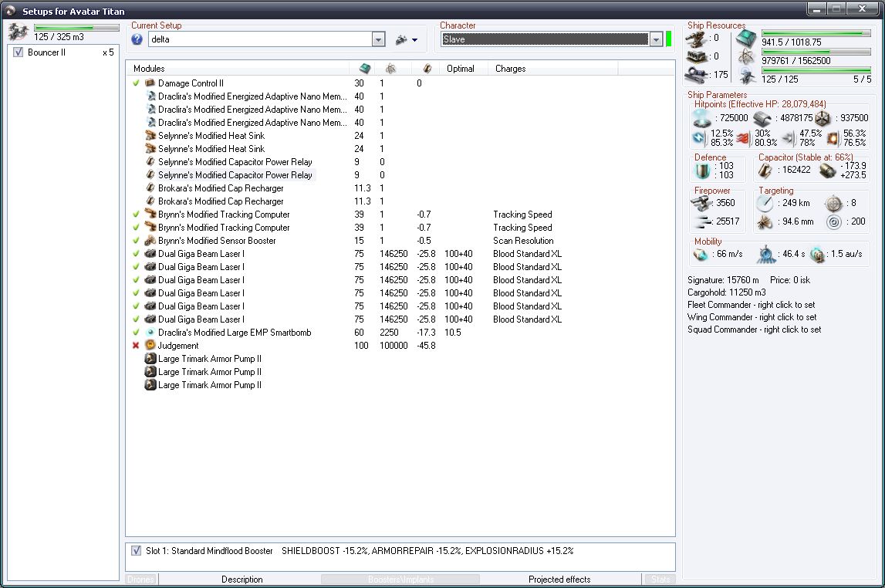Viewport: 885px width, 588px height.
Task: Open the Current Setup dropdown arrow
Action: coord(378,39)
